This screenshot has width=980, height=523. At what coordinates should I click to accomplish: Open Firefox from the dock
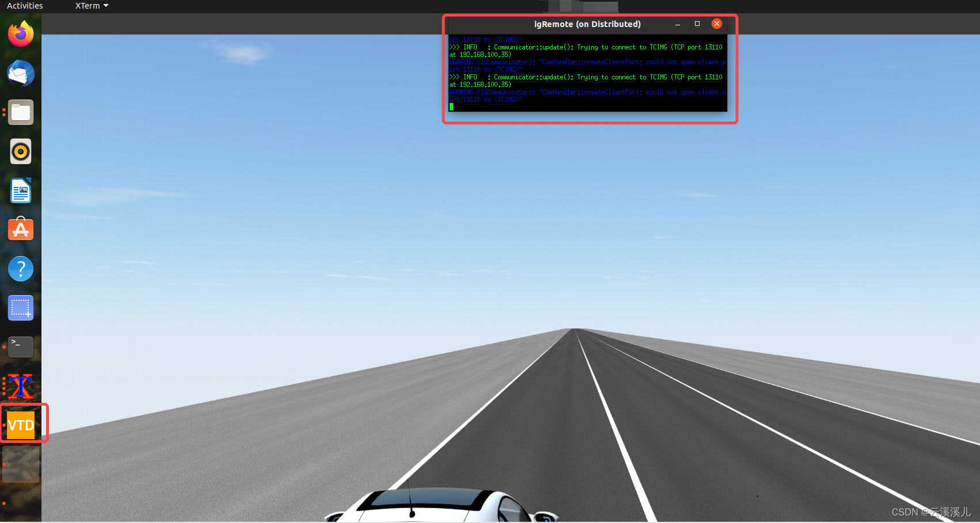[21, 34]
